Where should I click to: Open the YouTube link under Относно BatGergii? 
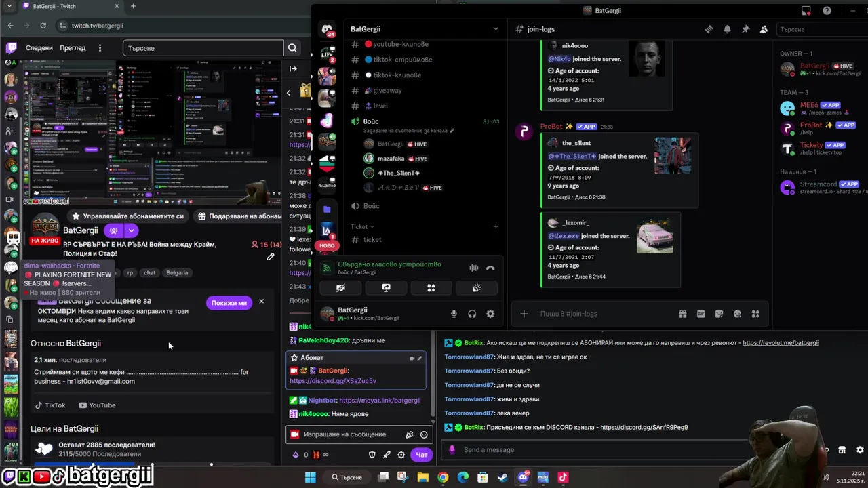(x=97, y=405)
